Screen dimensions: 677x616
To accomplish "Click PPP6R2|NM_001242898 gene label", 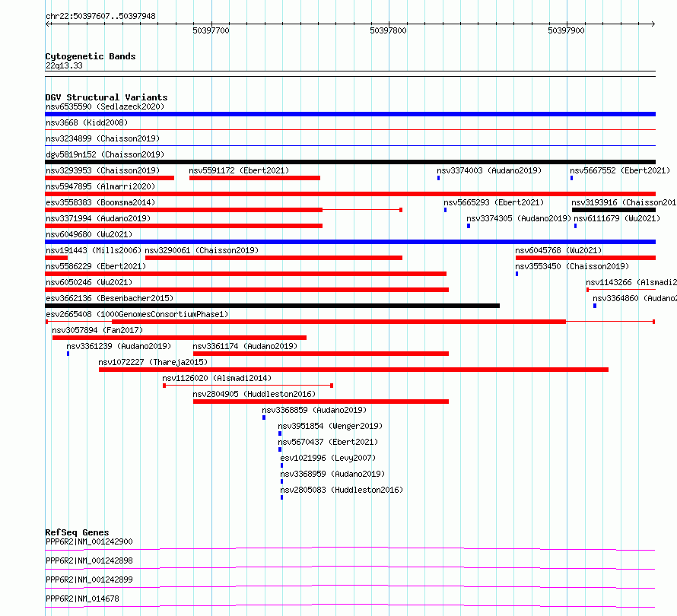I will [89, 560].
